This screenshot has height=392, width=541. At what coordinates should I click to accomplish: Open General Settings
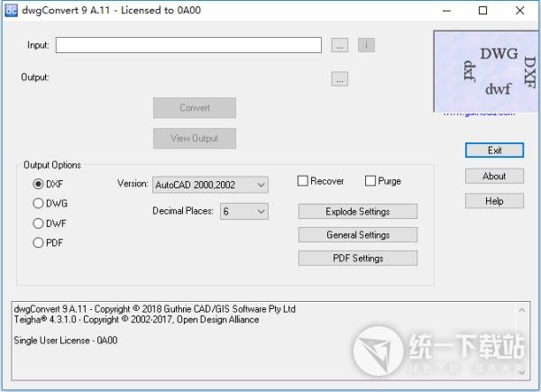pos(358,235)
